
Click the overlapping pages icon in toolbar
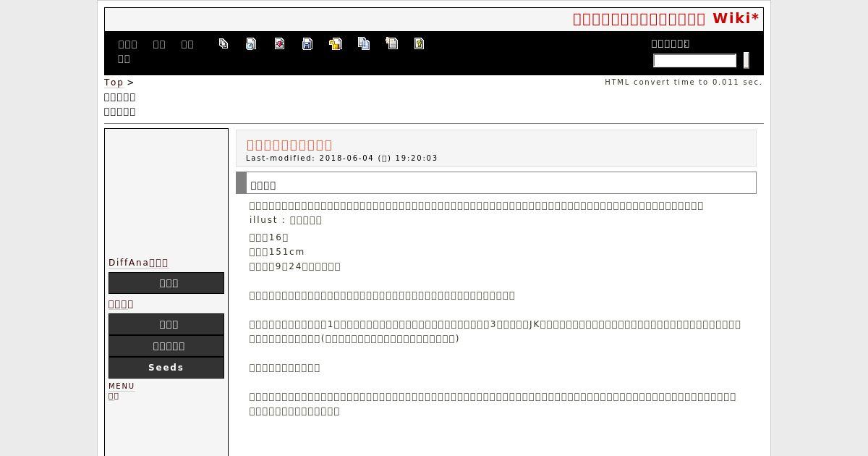click(x=224, y=43)
